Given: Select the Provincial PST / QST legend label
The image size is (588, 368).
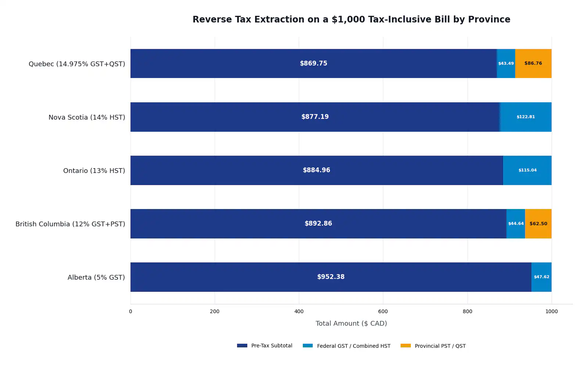Looking at the screenshot, I should (x=440, y=346).
